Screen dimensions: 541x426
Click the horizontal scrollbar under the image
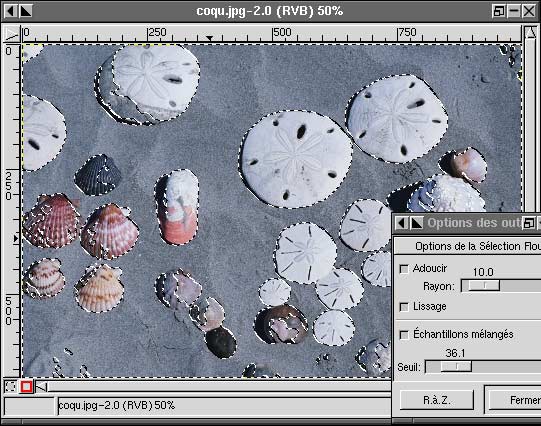(219, 387)
